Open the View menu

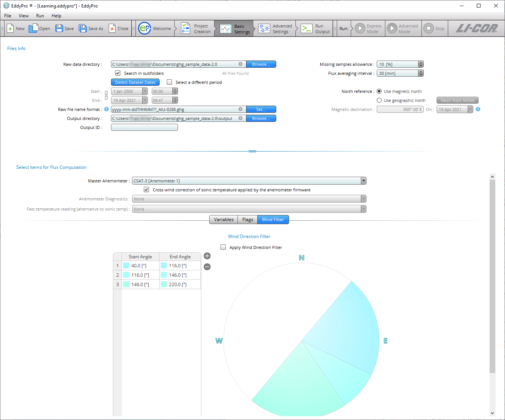point(24,16)
